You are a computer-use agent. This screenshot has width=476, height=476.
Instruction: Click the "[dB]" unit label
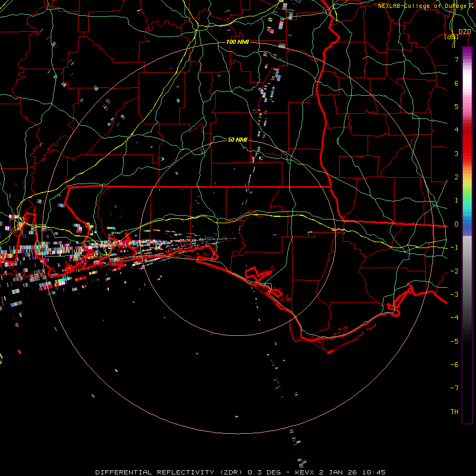point(452,36)
